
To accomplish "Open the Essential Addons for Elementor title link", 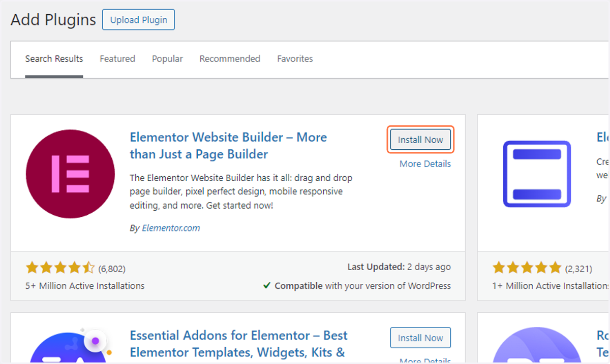I will click(x=238, y=344).
